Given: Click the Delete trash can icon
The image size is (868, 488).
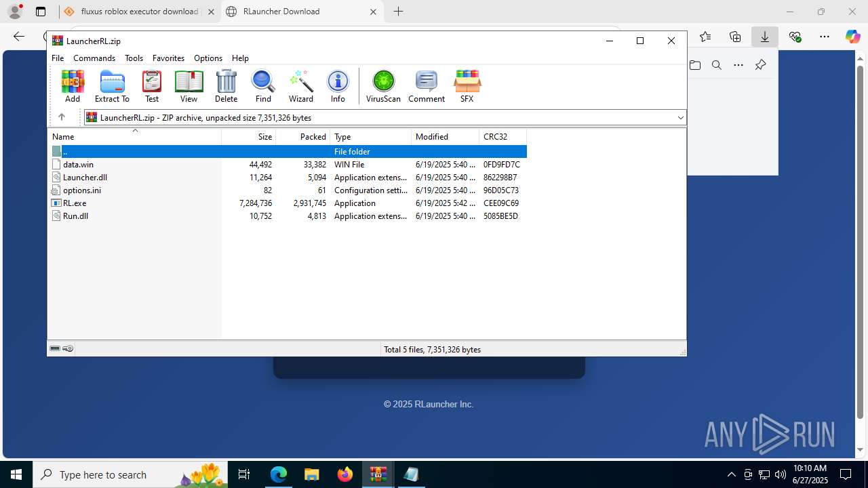Looking at the screenshot, I should click(x=226, y=86).
